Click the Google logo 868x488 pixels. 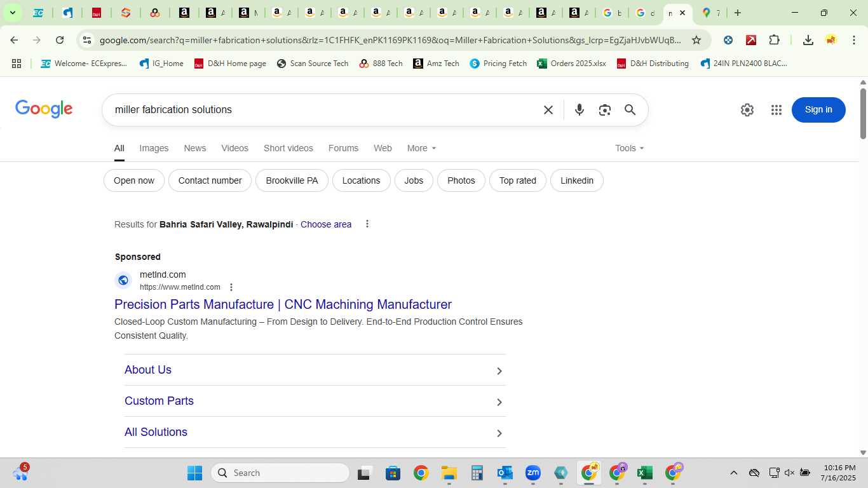44,109
